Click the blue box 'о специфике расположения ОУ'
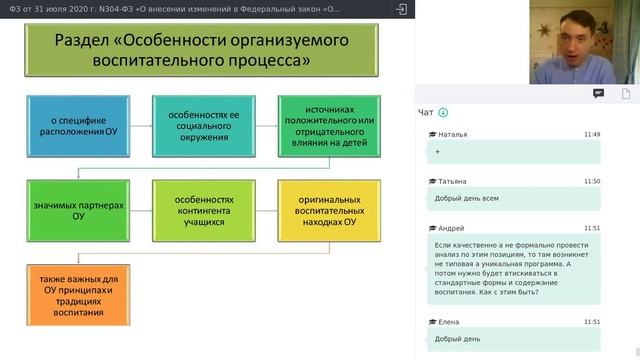 coord(78,126)
